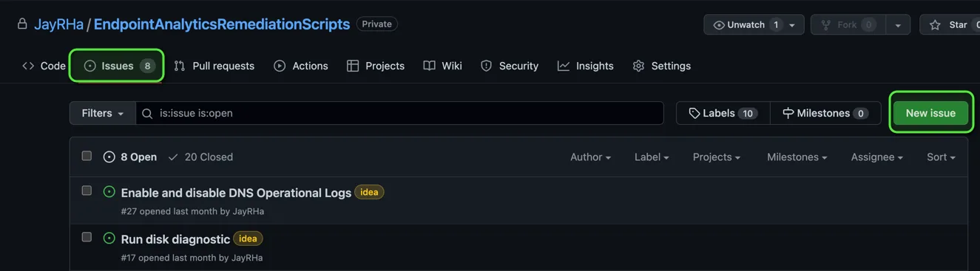Open Labels via the tag icon
Image resolution: width=980 pixels, height=271 pixels.
[694, 113]
